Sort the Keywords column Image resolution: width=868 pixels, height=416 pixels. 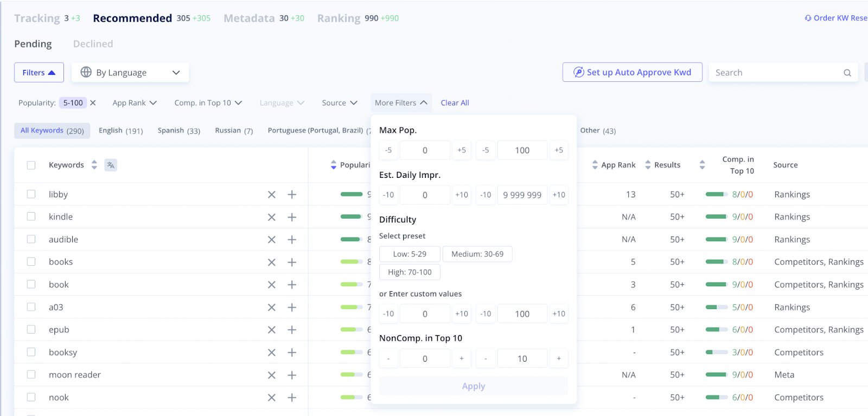click(x=94, y=165)
